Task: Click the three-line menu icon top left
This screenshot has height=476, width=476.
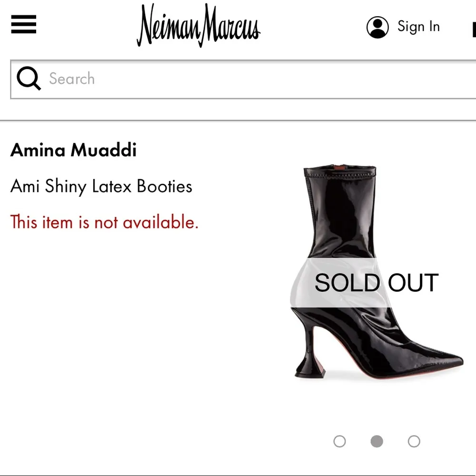Action: click(23, 25)
